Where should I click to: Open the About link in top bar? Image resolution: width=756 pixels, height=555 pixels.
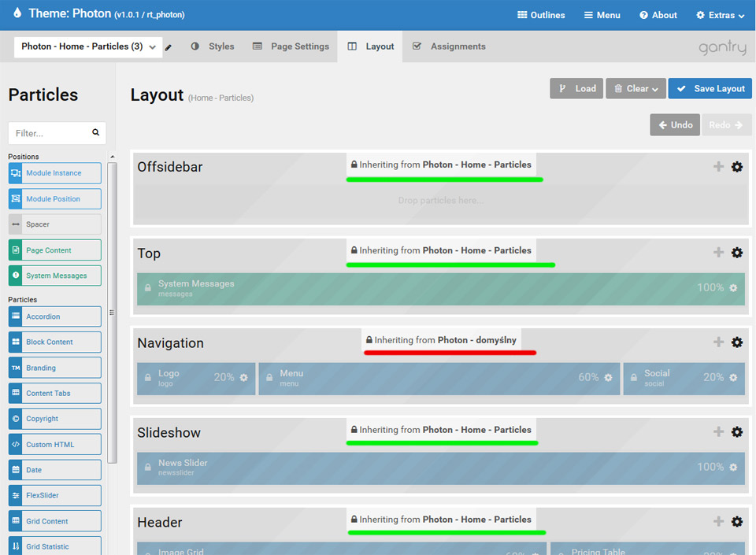click(658, 16)
